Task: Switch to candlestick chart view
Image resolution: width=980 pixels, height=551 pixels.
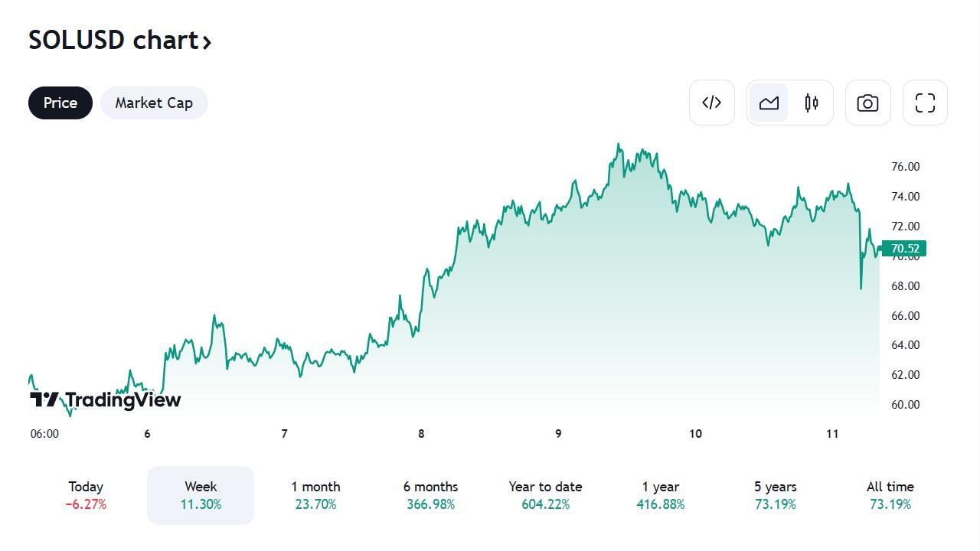Action: coord(812,103)
